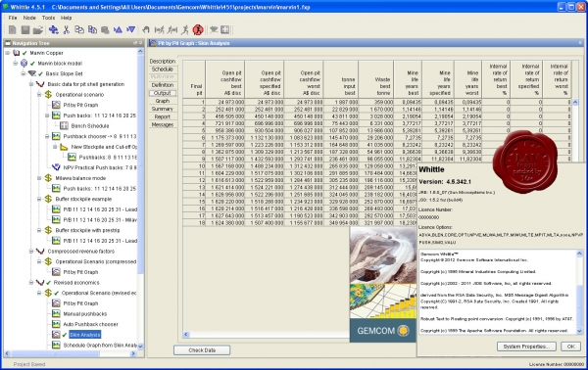The width and height of the screenshot is (588, 370).
Task: Click the blue Move node up icon
Action: coord(118,29)
